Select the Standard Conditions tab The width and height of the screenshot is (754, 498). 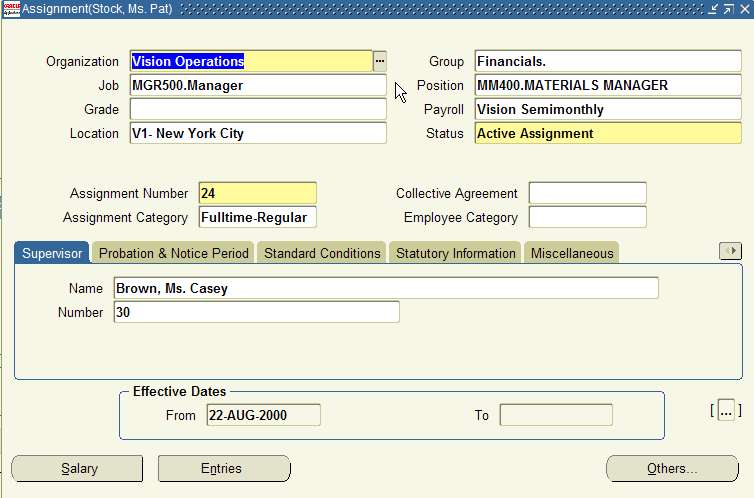pos(322,254)
